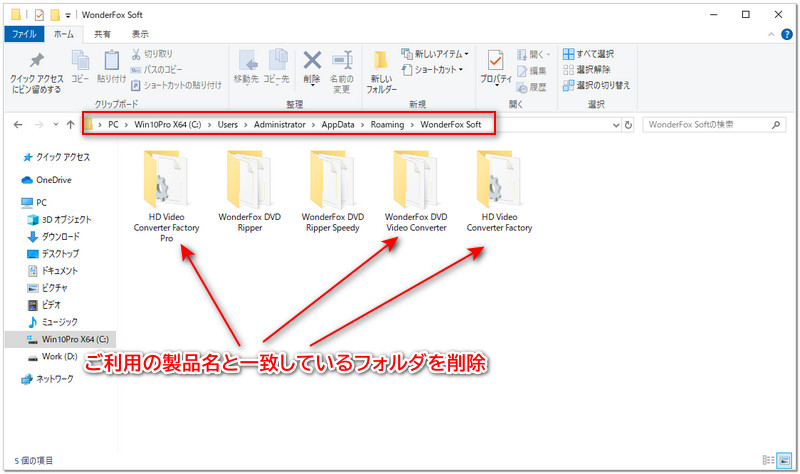The image size is (800, 474).
Task: Click PC in address breadcrumb
Action: point(113,124)
